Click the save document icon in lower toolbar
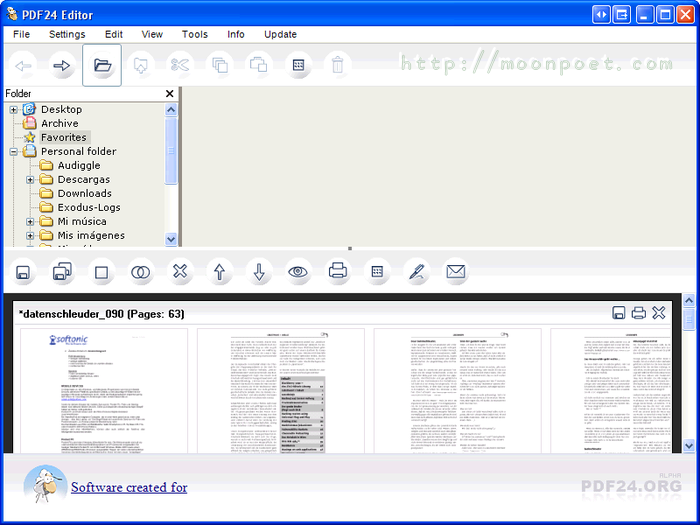This screenshot has width=700, height=525. coord(23,272)
